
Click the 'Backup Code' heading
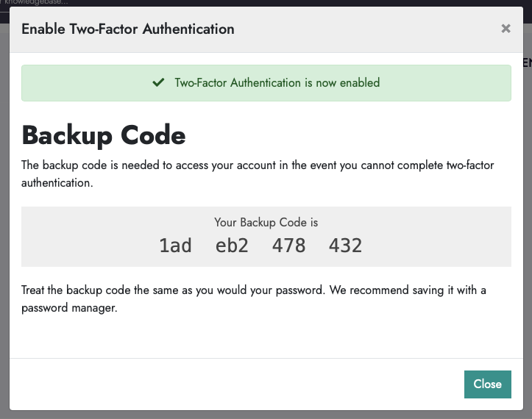coord(104,135)
